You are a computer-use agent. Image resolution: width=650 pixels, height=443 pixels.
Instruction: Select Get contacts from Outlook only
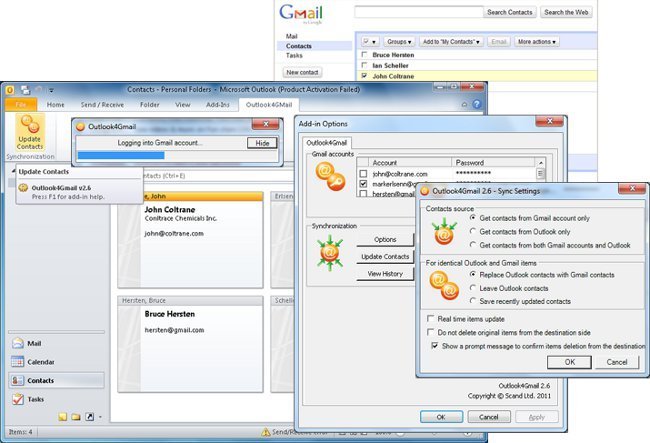[x=473, y=231]
